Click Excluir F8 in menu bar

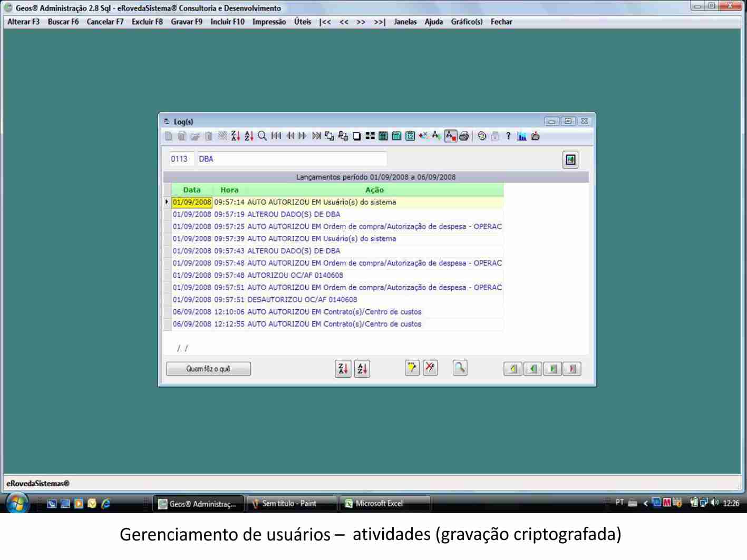[x=147, y=22]
